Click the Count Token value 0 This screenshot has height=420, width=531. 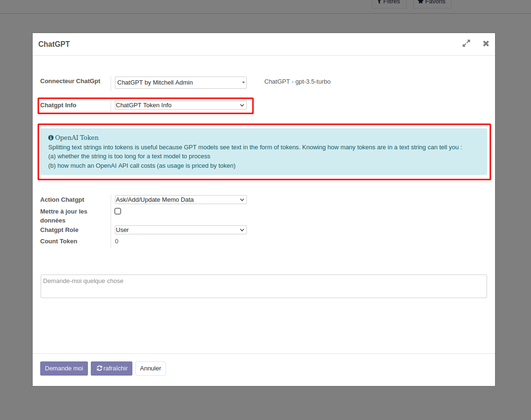(116, 241)
